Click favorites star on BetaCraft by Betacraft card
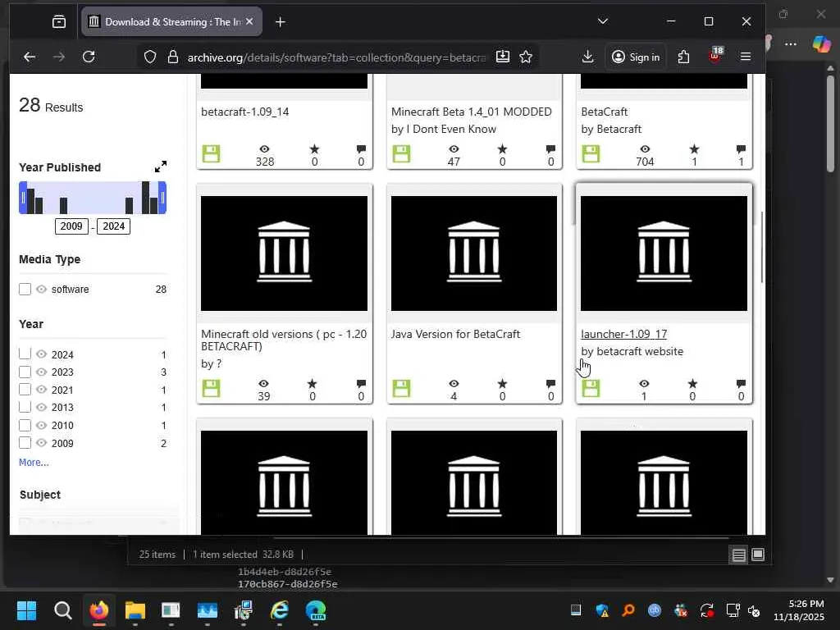The image size is (840, 630). tap(694, 149)
